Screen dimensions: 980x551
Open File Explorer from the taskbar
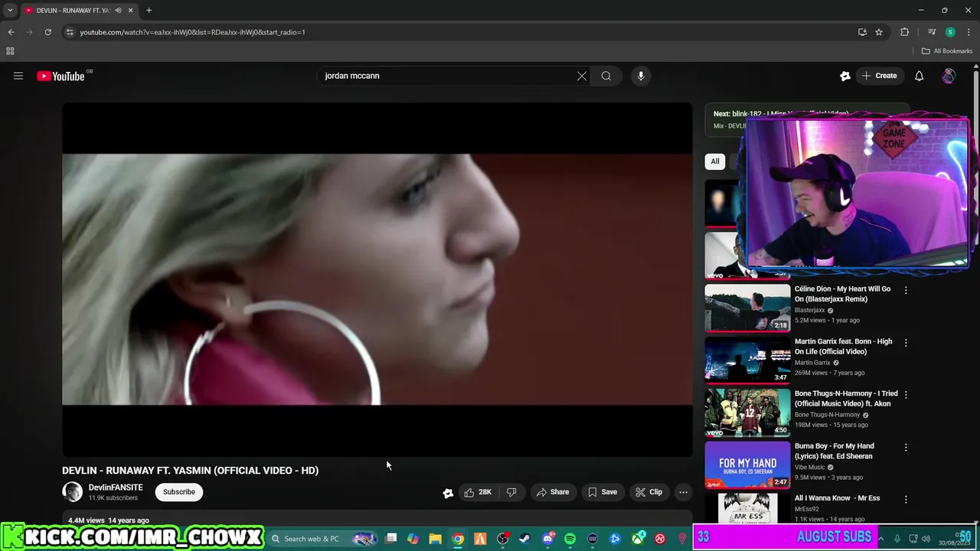[435, 539]
